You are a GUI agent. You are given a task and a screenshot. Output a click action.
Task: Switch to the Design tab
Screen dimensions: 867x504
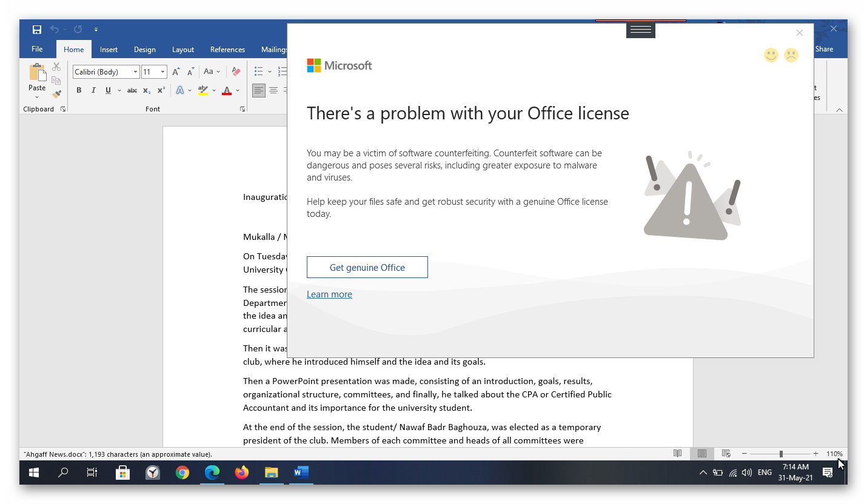145,49
